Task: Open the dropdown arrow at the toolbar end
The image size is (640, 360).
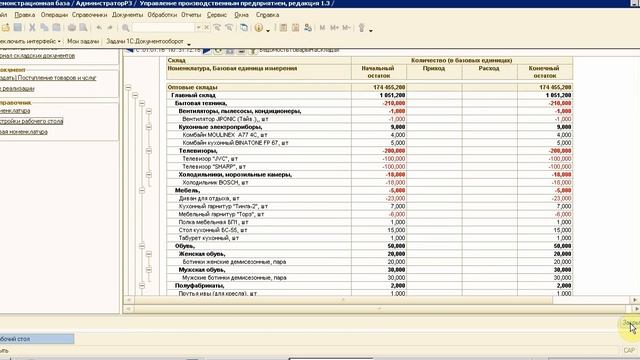Action: (x=371, y=30)
